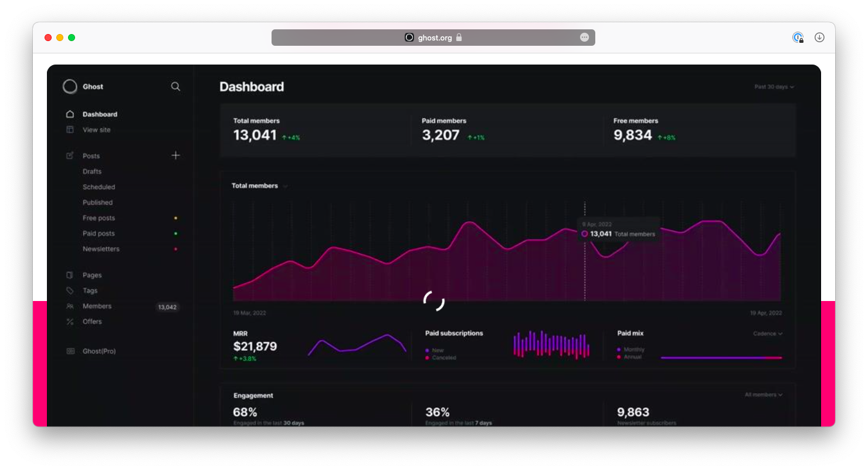
Task: Click the MRR sparkline chart
Action: click(357, 345)
